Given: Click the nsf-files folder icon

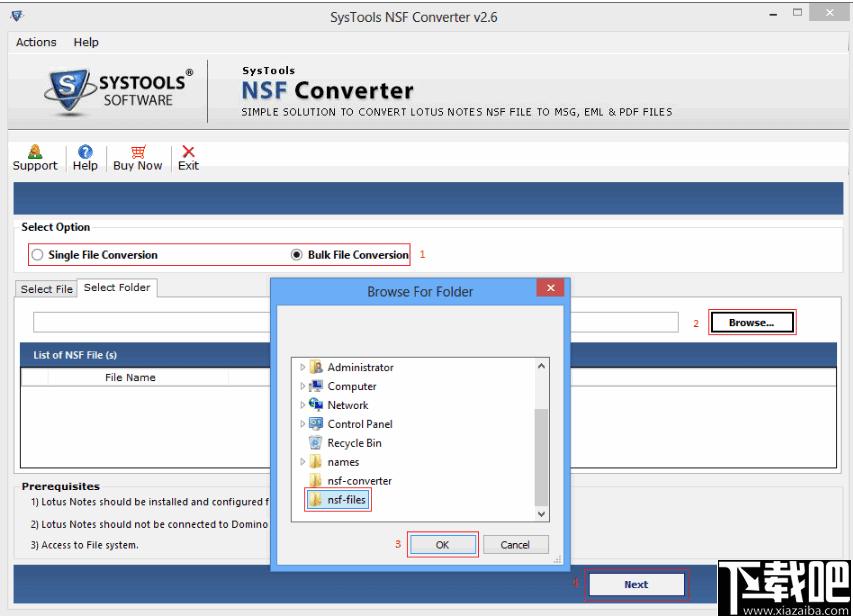Looking at the screenshot, I should click(x=316, y=500).
